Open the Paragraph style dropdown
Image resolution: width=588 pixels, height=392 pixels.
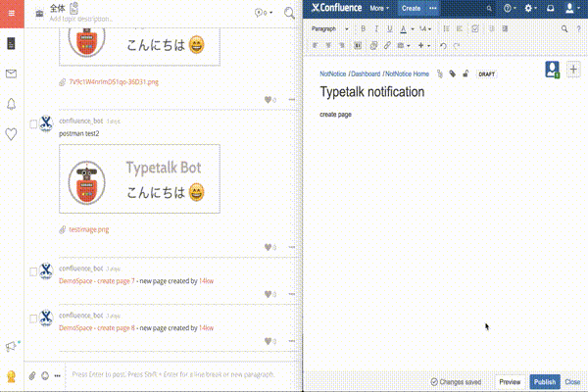pyautogui.click(x=330, y=28)
